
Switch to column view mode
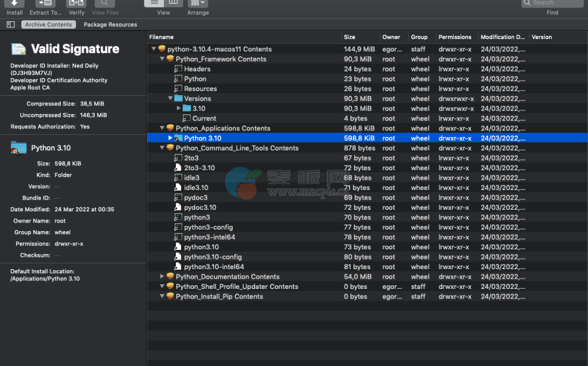tap(173, 3)
